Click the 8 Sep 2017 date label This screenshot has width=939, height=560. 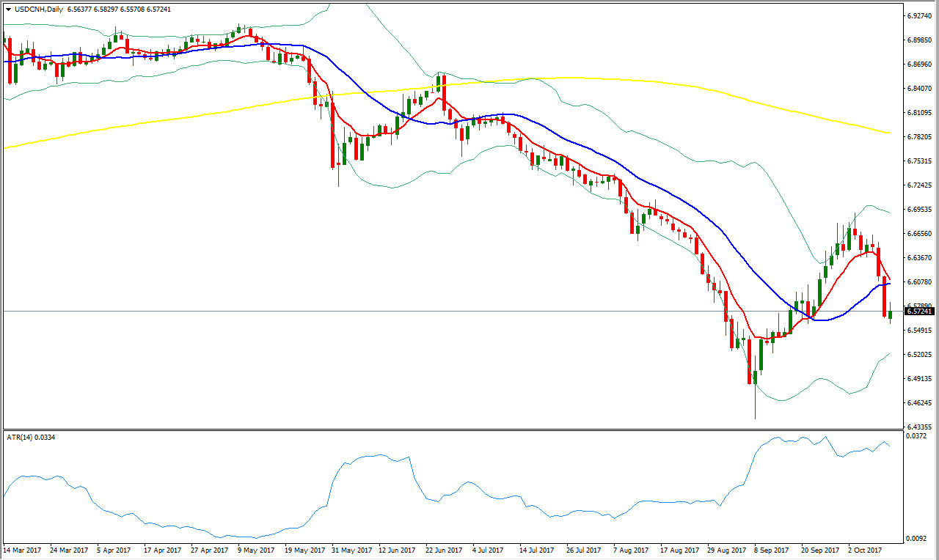771,549
